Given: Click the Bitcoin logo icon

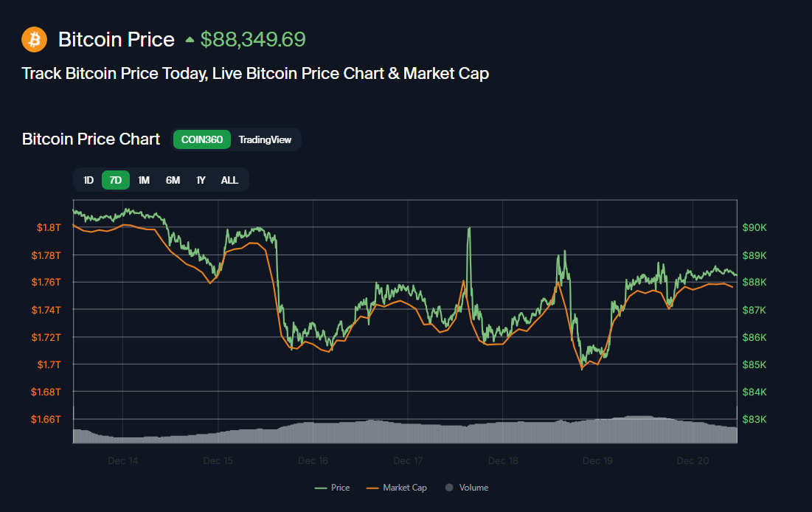Looking at the screenshot, I should pos(34,39).
